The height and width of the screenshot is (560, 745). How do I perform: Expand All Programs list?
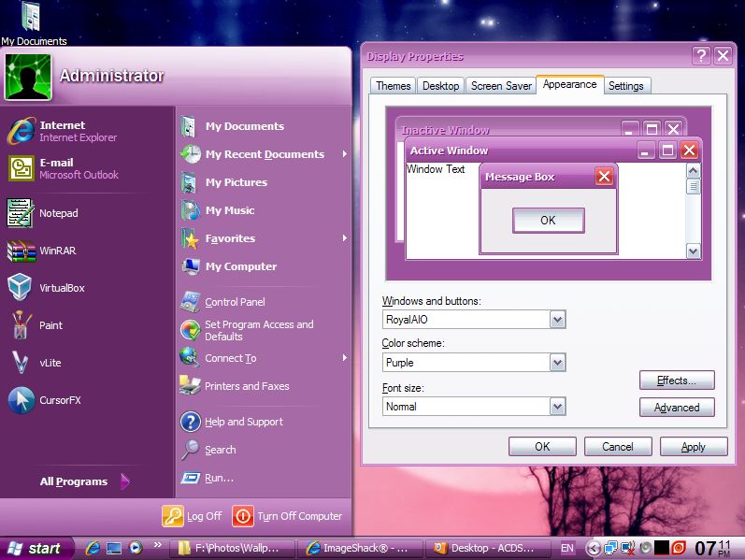tap(84, 481)
